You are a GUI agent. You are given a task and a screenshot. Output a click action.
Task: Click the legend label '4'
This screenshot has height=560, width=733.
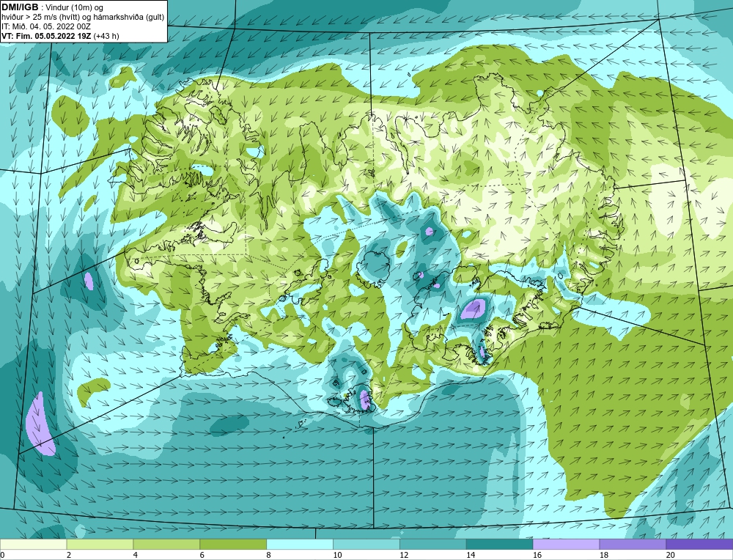[x=135, y=555]
